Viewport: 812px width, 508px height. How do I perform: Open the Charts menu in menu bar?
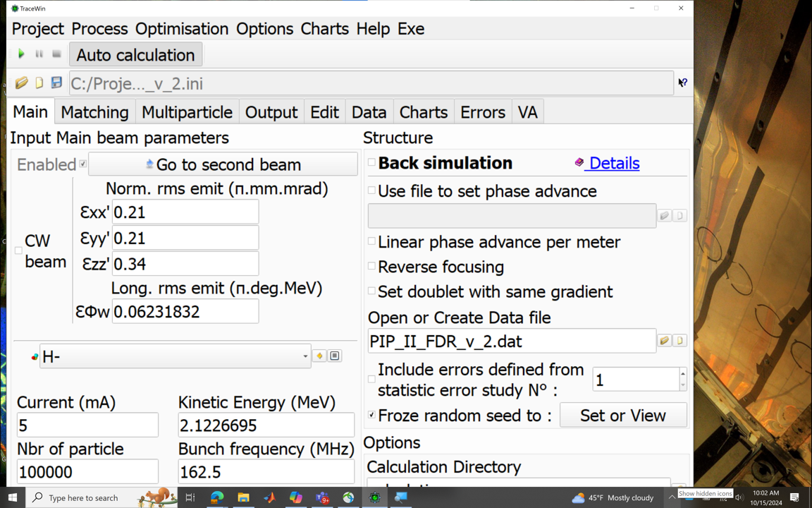tap(325, 28)
